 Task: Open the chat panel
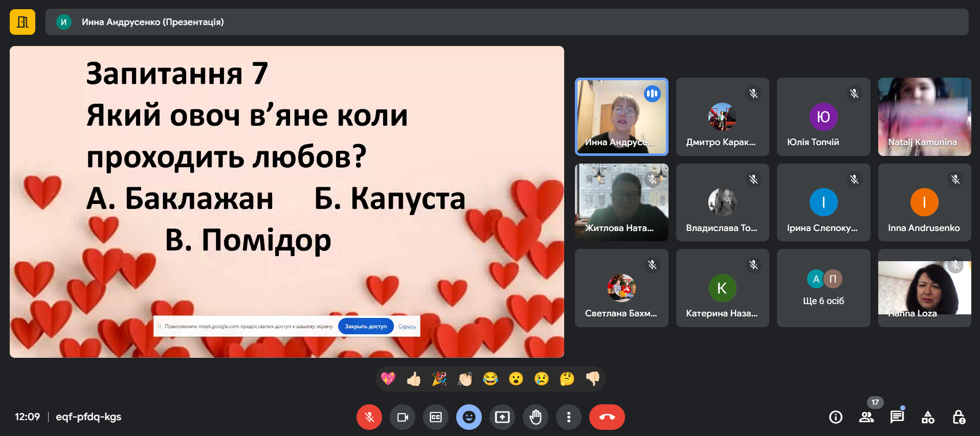(897, 417)
